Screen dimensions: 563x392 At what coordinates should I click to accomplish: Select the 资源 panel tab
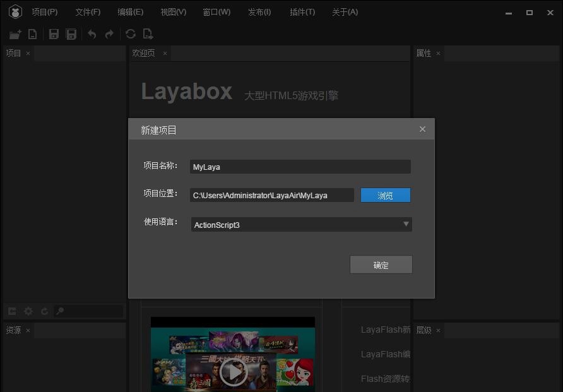pos(14,330)
